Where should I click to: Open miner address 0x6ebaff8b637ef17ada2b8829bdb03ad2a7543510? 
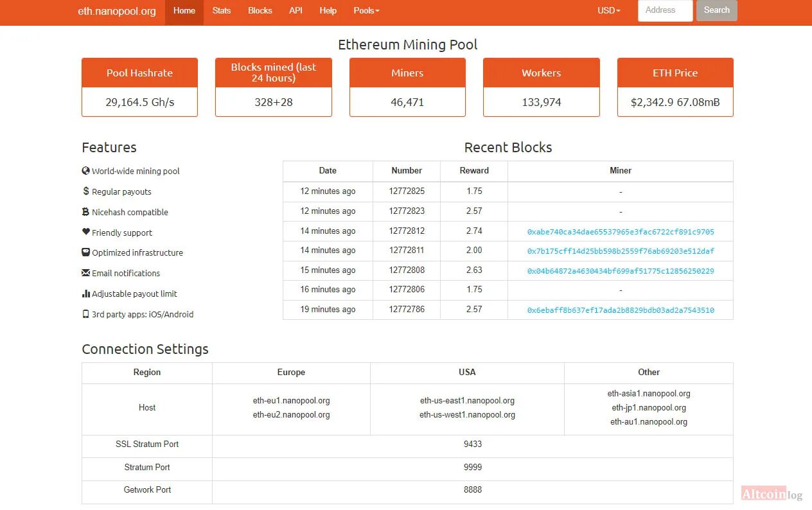[621, 310]
